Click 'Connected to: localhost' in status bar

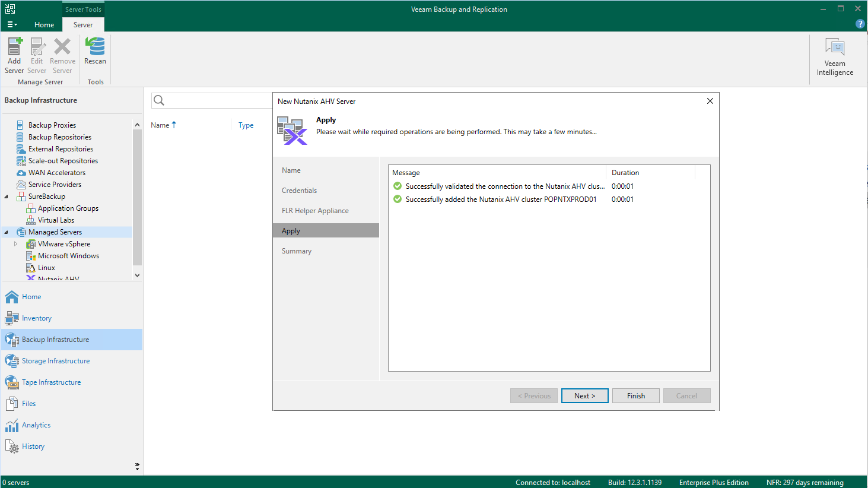coord(553,483)
